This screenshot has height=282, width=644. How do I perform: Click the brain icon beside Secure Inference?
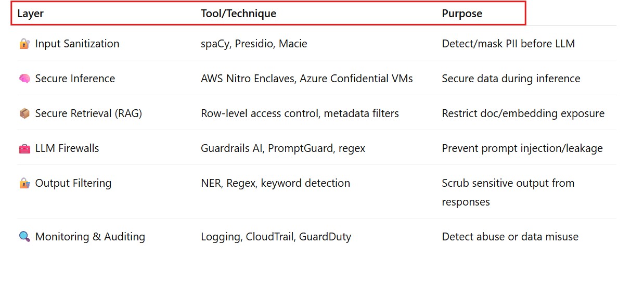24,79
